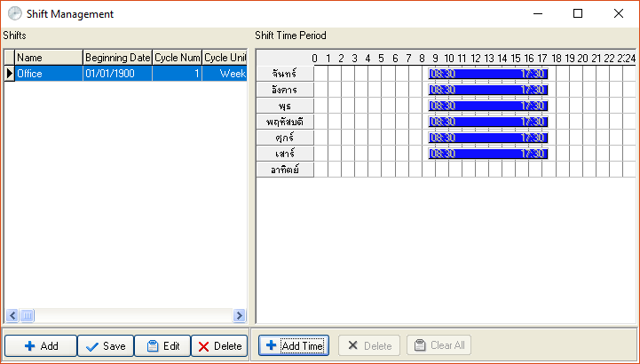Select the พฤหัสบดี day row label
Image resolution: width=640 pixels, height=364 pixels.
[x=285, y=122]
